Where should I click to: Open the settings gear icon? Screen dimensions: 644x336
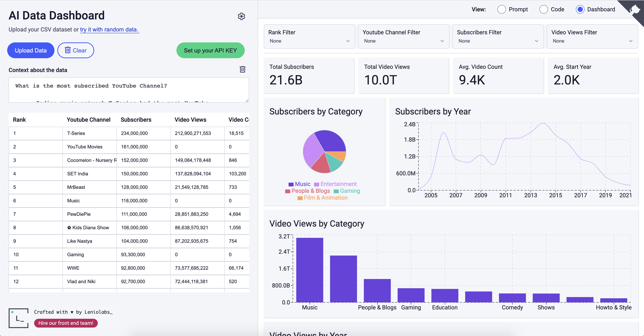tap(241, 17)
